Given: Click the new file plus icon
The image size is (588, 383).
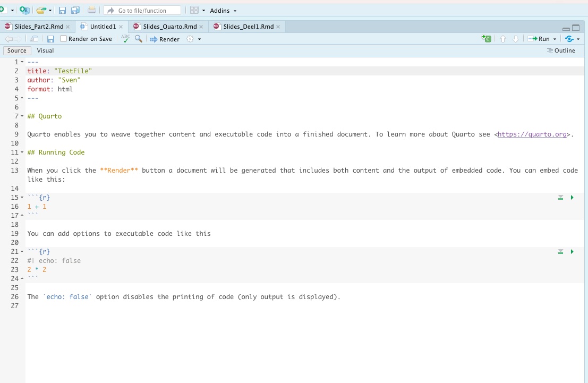Looking at the screenshot, I should pyautogui.click(x=2, y=10).
